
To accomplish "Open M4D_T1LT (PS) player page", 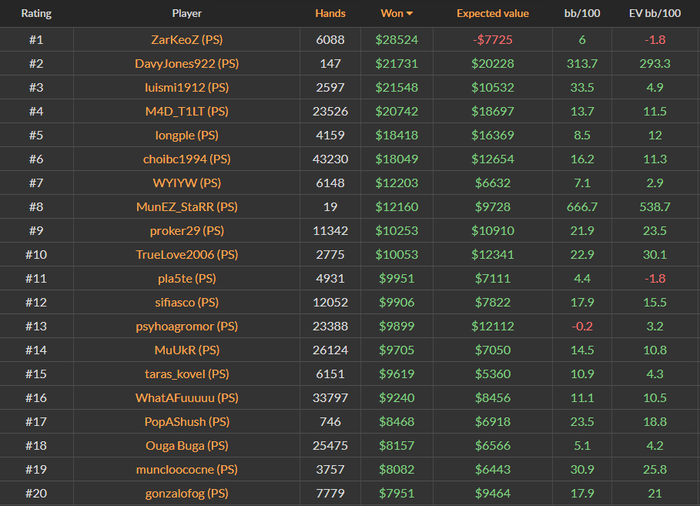I will coord(186,111).
